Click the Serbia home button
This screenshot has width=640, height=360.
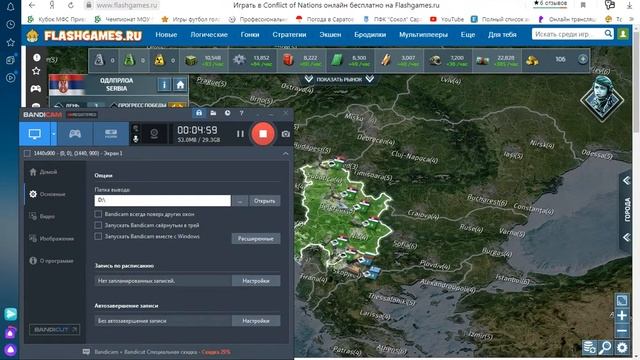180,85
